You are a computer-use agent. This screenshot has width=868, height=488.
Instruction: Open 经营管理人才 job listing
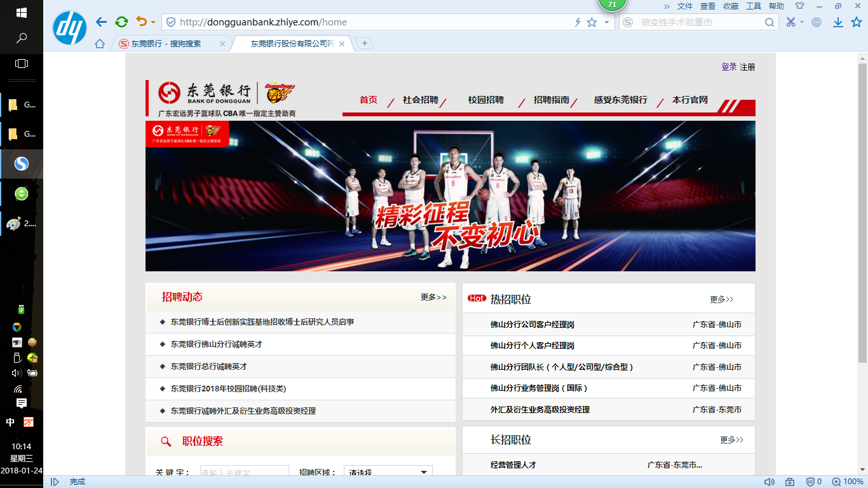point(513,465)
